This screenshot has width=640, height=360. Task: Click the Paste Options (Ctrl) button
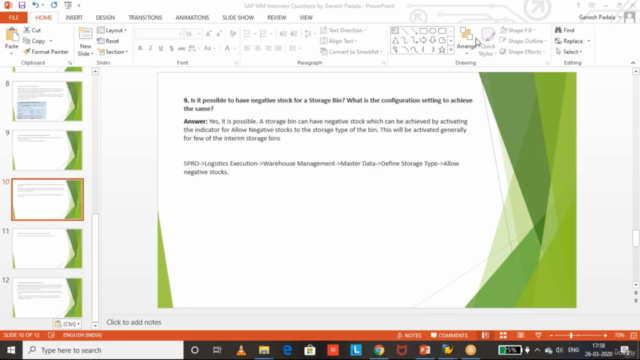67,324
